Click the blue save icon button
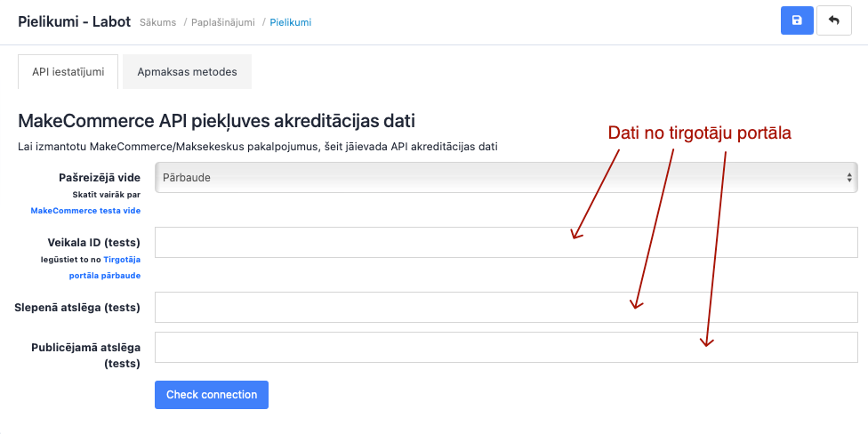The height and width of the screenshot is (434, 868). pyautogui.click(x=797, y=20)
